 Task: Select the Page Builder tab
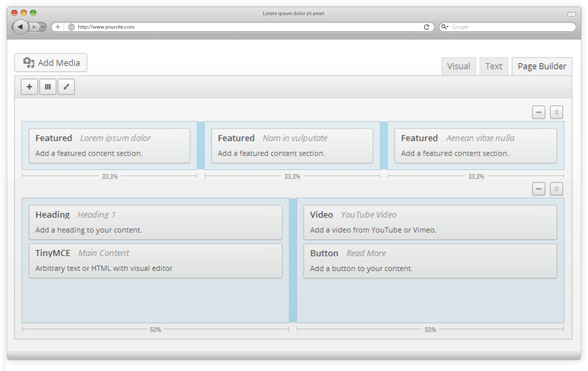[542, 66]
